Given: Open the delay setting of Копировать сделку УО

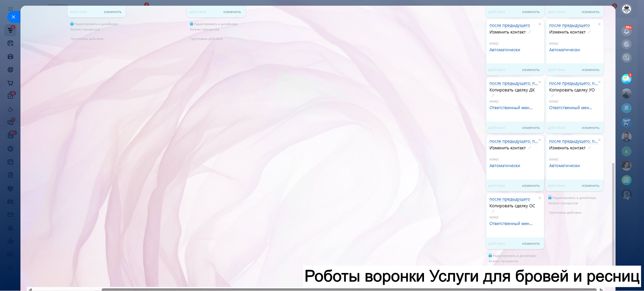Looking at the screenshot, I should [x=573, y=83].
